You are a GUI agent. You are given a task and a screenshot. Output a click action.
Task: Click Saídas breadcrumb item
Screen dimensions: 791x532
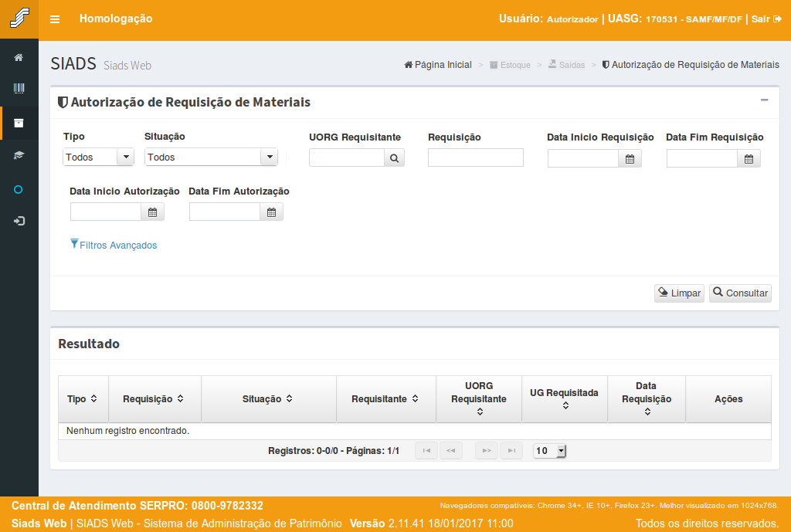(x=566, y=65)
